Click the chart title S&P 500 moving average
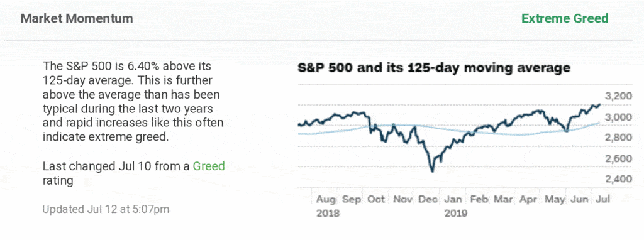Viewport: 644px width, 240px height. [x=434, y=68]
